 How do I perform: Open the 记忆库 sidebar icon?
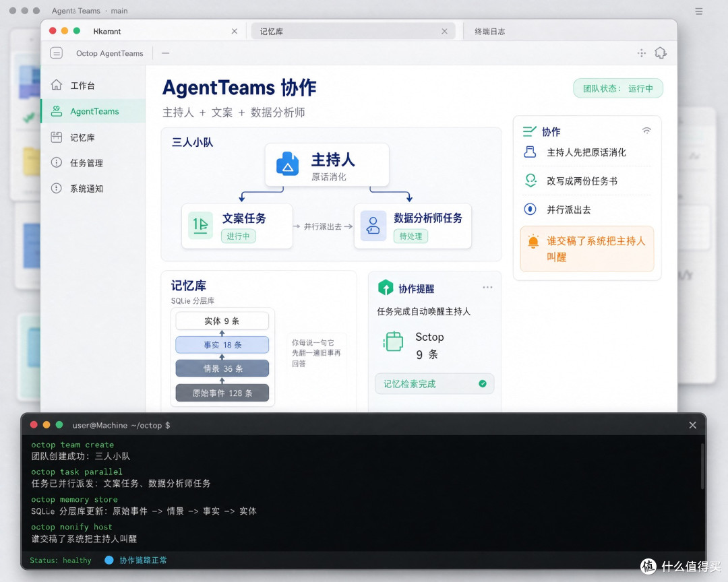(56, 137)
